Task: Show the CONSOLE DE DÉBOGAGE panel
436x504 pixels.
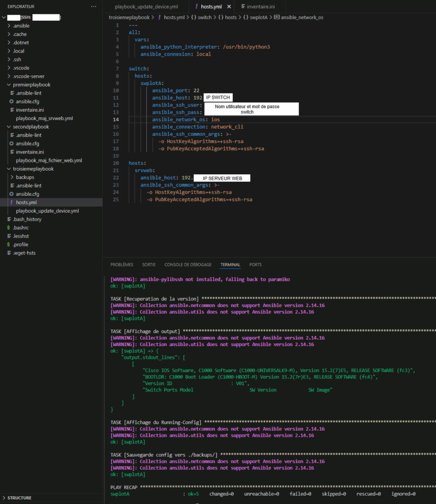Action: [x=188, y=265]
